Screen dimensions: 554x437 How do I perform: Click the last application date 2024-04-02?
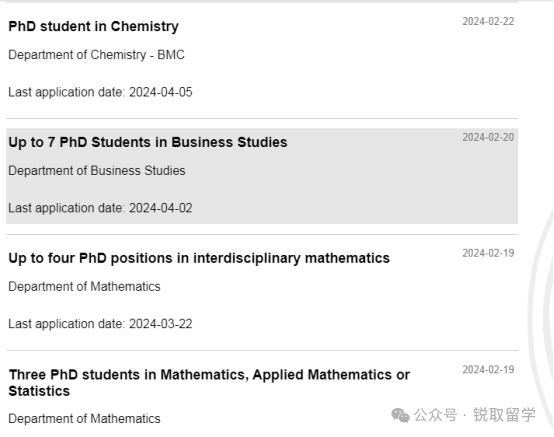pos(100,208)
